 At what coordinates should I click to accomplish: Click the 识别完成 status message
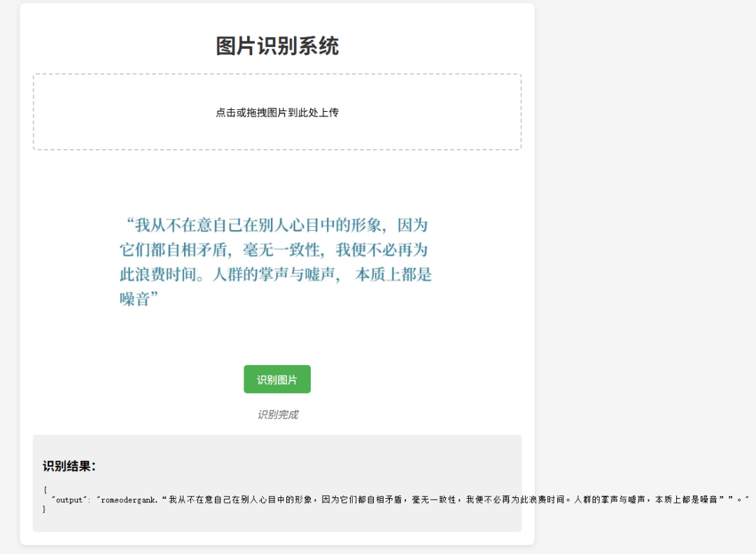point(277,415)
